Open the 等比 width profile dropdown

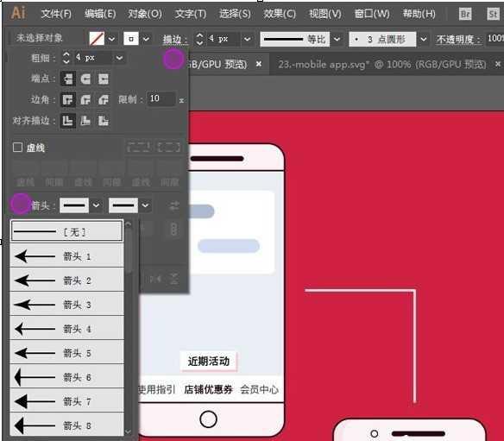coord(337,39)
